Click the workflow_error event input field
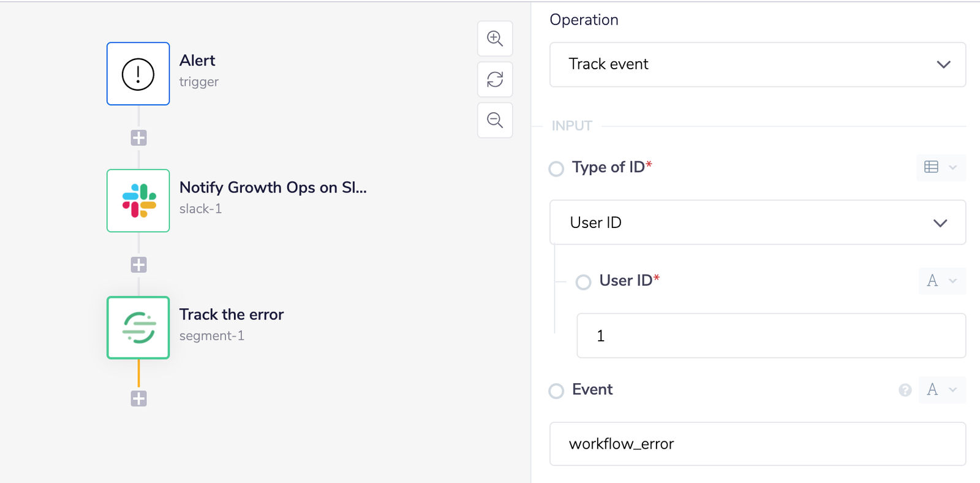 (x=758, y=444)
